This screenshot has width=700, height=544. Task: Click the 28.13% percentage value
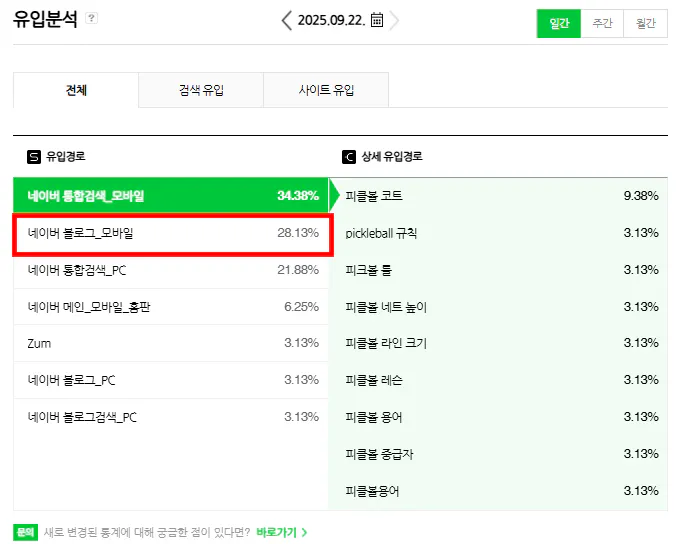point(298,233)
